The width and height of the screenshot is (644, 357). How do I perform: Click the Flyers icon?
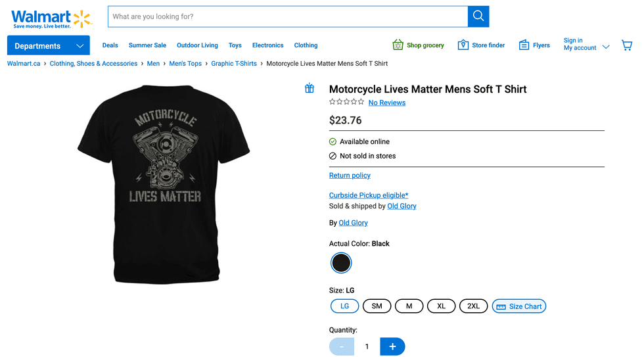point(524,45)
